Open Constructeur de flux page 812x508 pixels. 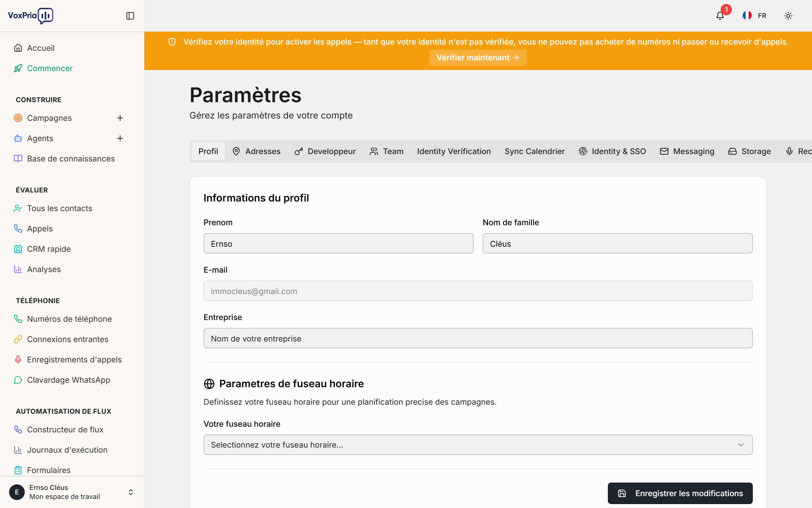65,430
